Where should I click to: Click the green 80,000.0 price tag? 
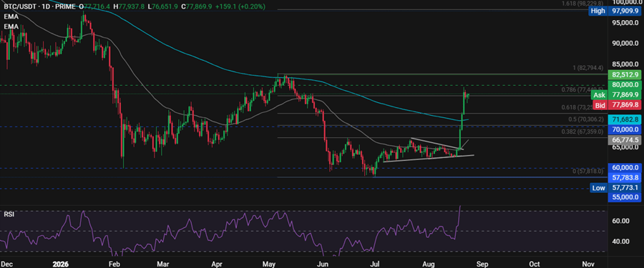[624, 84]
